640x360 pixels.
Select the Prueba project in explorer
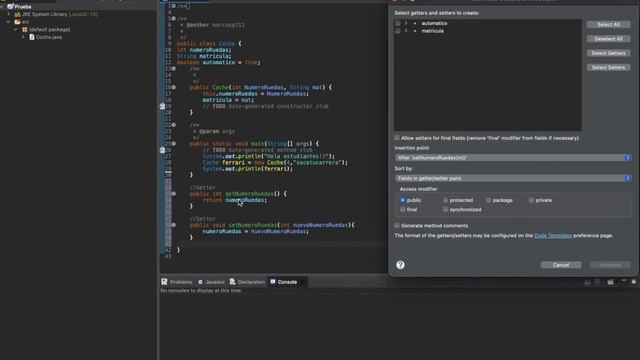pos(23,7)
